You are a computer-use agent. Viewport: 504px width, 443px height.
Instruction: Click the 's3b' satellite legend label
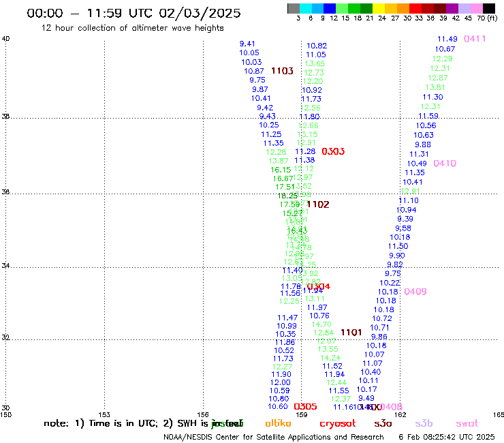pyautogui.click(x=424, y=423)
